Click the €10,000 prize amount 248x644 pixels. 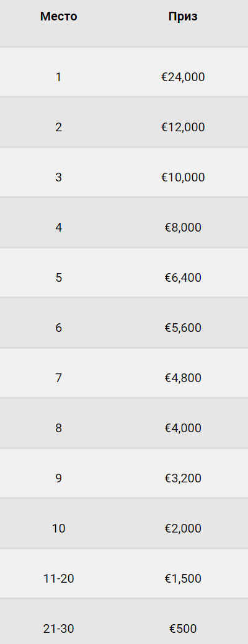pos(183,177)
